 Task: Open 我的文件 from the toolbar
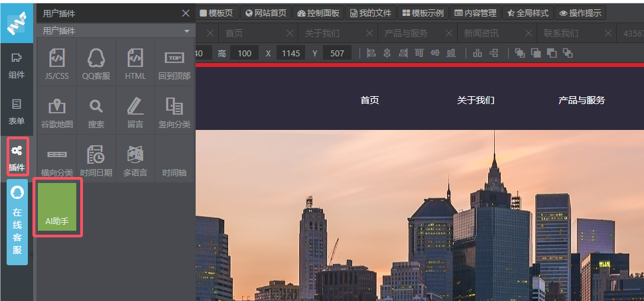371,13
